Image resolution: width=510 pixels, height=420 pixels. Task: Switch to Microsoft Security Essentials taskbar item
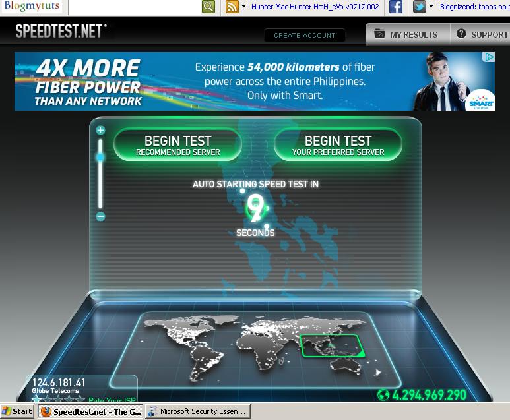click(198, 411)
